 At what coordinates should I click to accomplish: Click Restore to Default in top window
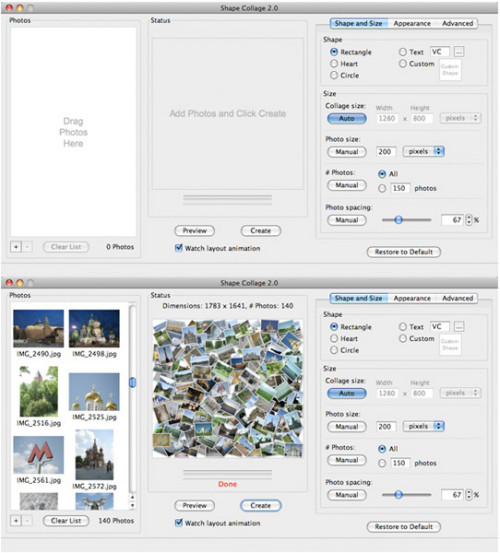coord(404,252)
